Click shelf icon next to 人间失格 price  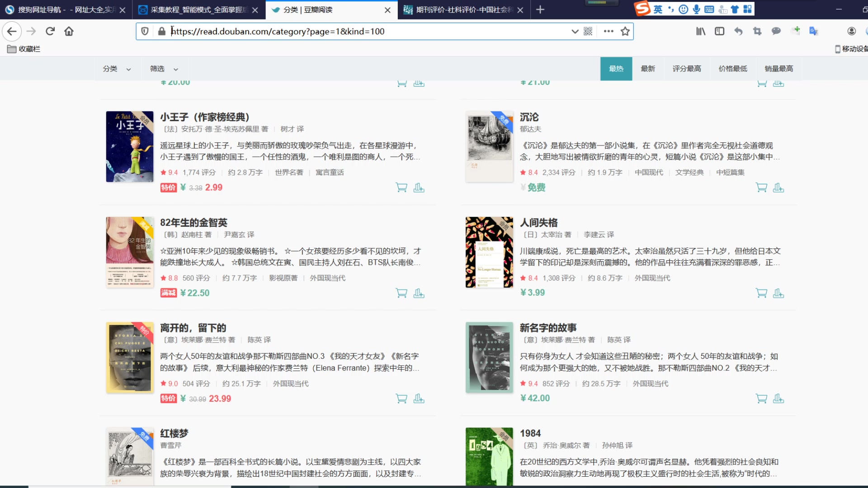point(778,293)
